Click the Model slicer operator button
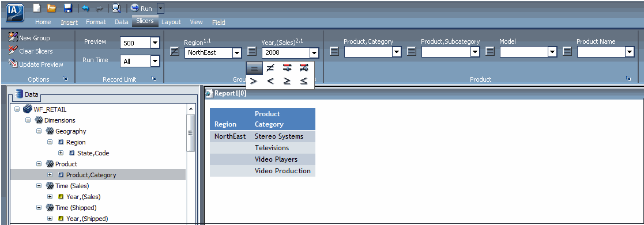This screenshot has width=644, height=225. 490,52
